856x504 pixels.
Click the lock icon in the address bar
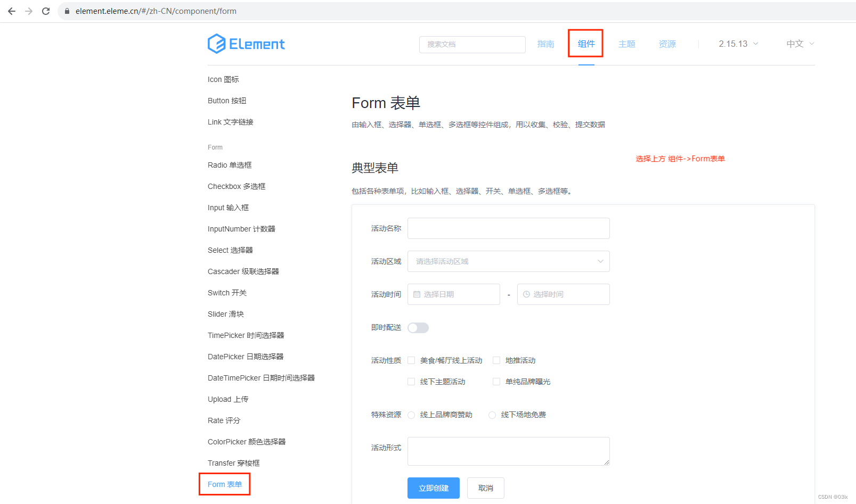pos(66,11)
